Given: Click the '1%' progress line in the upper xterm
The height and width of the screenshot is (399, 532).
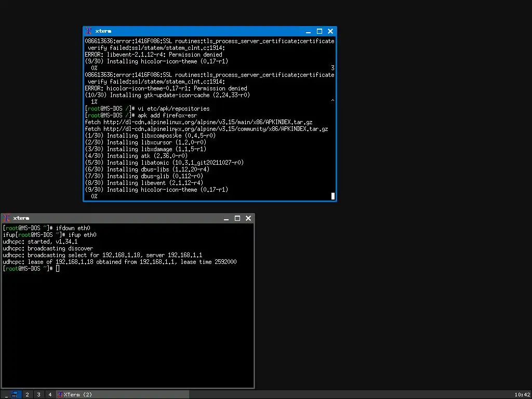Looking at the screenshot, I should pyautogui.click(x=94, y=102).
